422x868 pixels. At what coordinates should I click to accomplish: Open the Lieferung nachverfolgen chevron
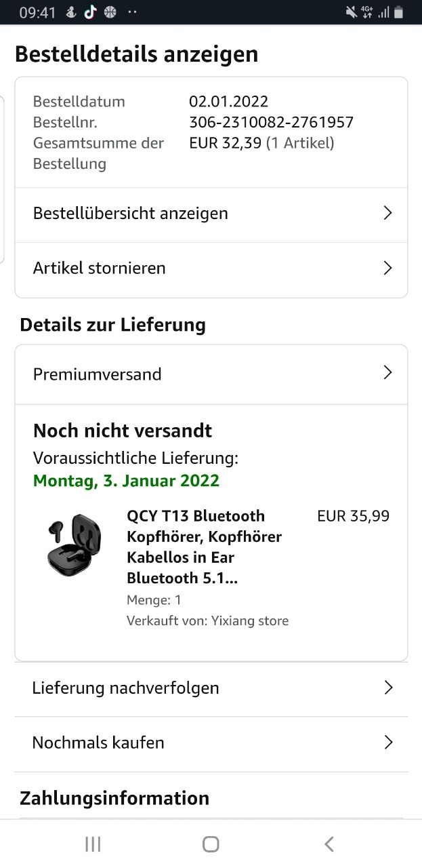pyautogui.click(x=388, y=688)
